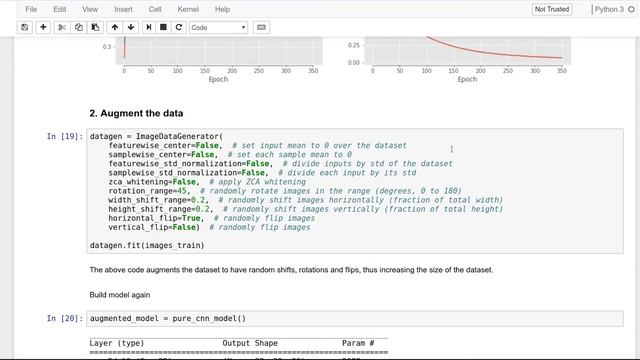The width and height of the screenshot is (640, 360).
Task: Open the command palette keyboard icon
Action: pos(261,27)
